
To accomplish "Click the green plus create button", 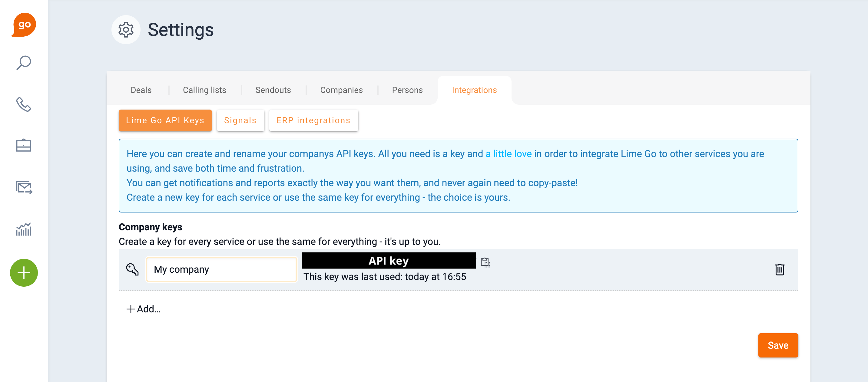I will pyautogui.click(x=24, y=272).
